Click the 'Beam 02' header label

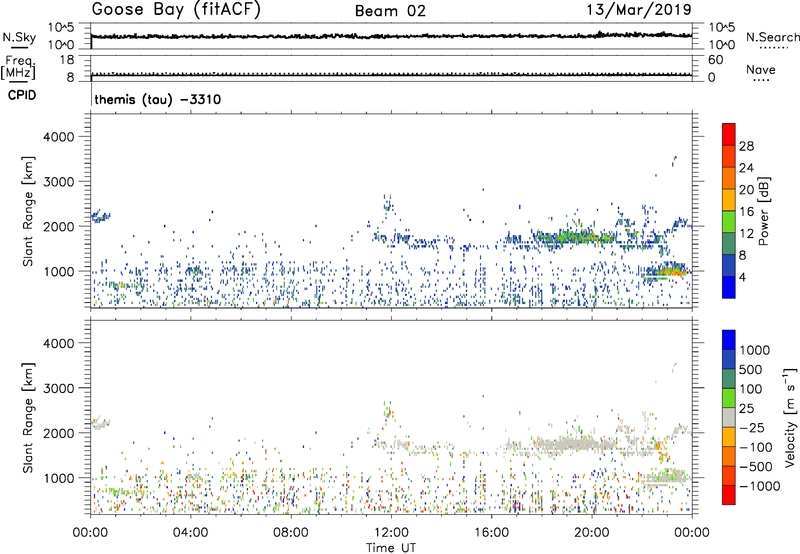point(390,11)
